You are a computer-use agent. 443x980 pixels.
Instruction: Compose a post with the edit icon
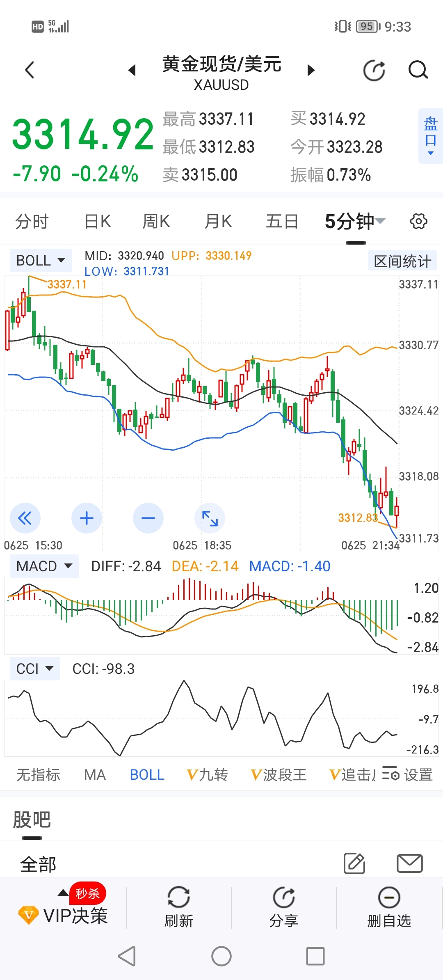[354, 863]
